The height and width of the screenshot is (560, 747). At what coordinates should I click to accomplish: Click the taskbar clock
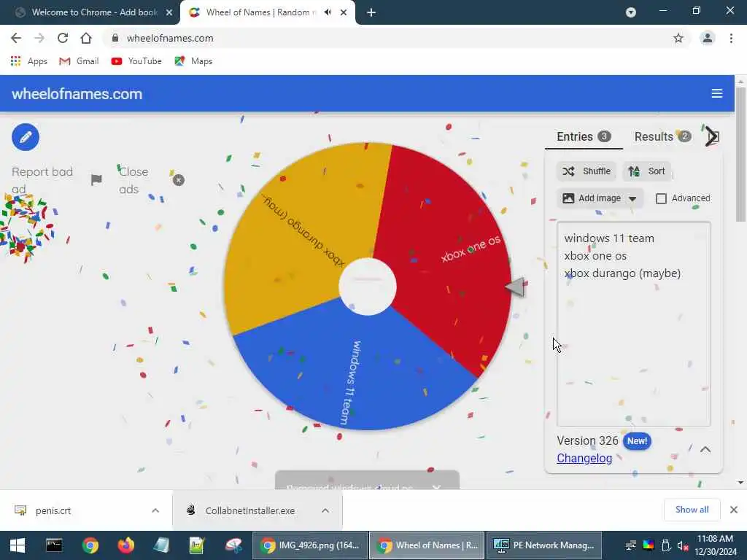coord(715,545)
